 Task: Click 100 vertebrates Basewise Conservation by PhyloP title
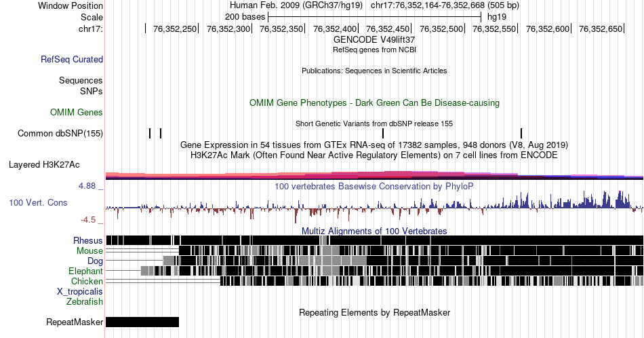[374, 186]
